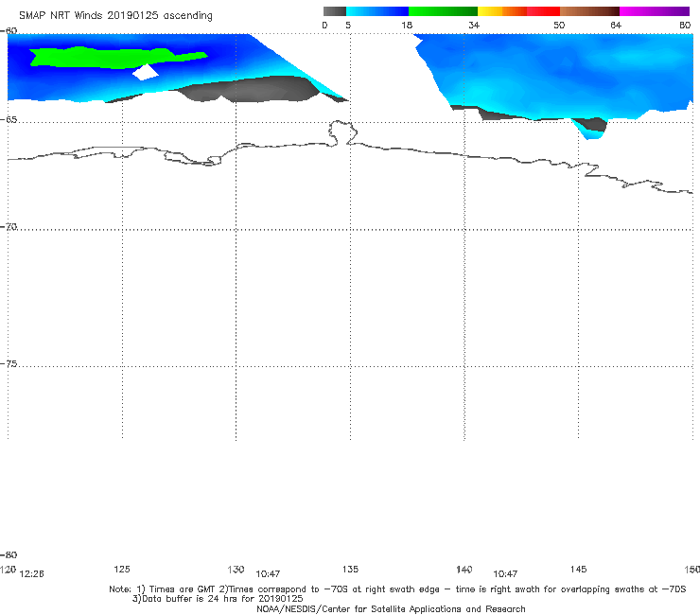Click the '12:26' swath time label
700x615 pixels.
point(32,574)
